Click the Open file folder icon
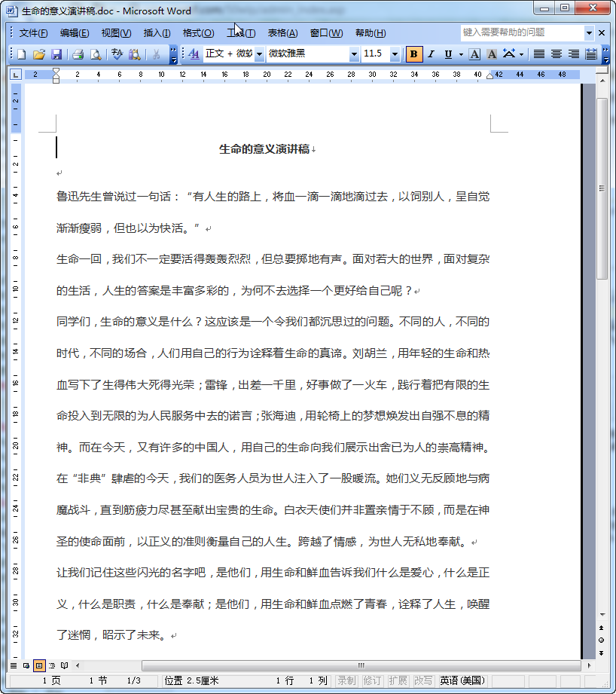Image resolution: width=616 pixels, height=694 pixels. pos(39,54)
